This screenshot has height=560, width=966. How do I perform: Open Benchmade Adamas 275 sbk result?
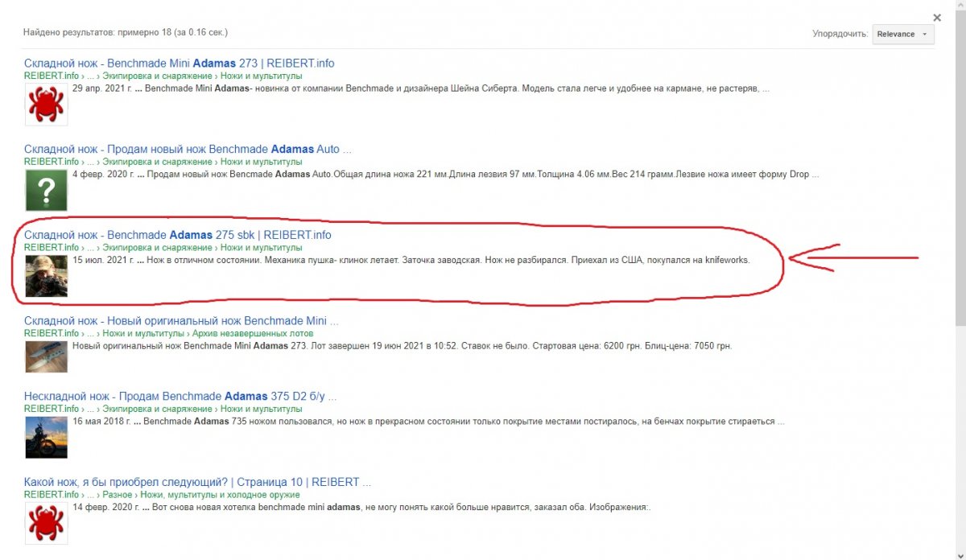[177, 235]
